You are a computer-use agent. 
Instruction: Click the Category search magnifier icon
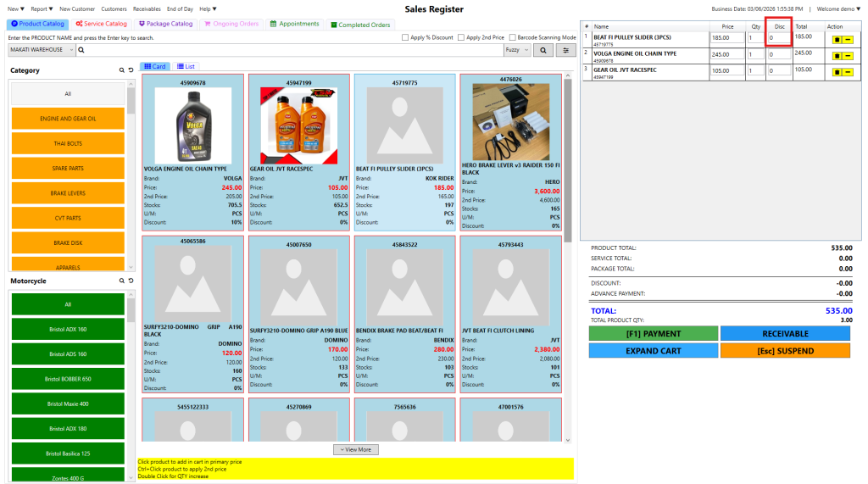[122, 70]
